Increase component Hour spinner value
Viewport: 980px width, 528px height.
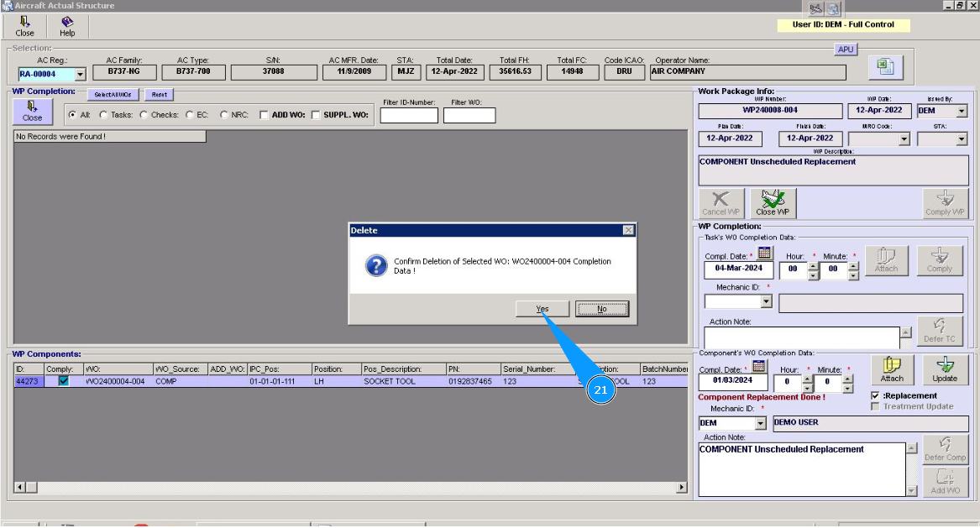click(808, 378)
